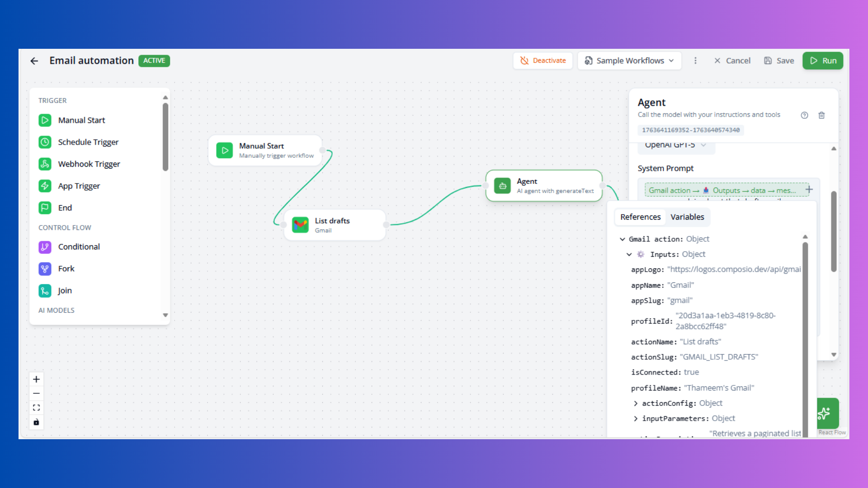Switch to the Variables tab
868x488 pixels.
coord(687,217)
